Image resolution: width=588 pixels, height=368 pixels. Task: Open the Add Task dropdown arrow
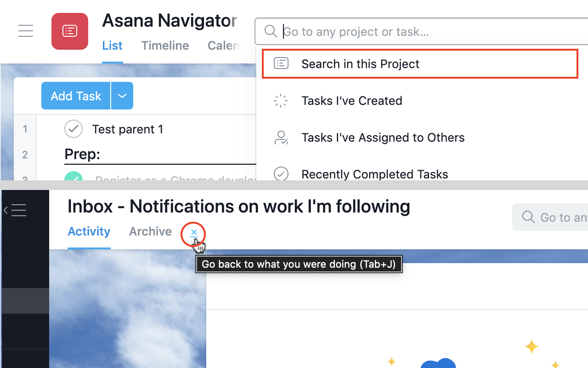122,96
